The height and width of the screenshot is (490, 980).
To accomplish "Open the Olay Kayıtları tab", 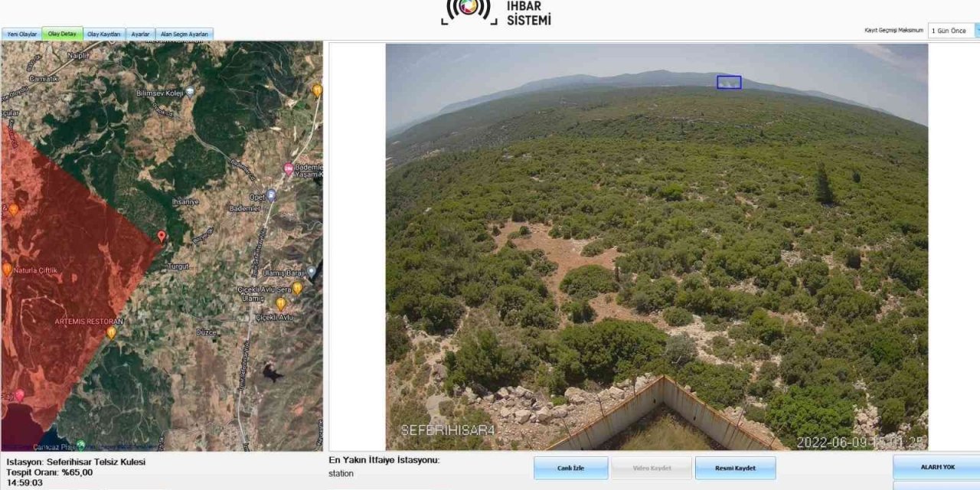I will coord(103,34).
